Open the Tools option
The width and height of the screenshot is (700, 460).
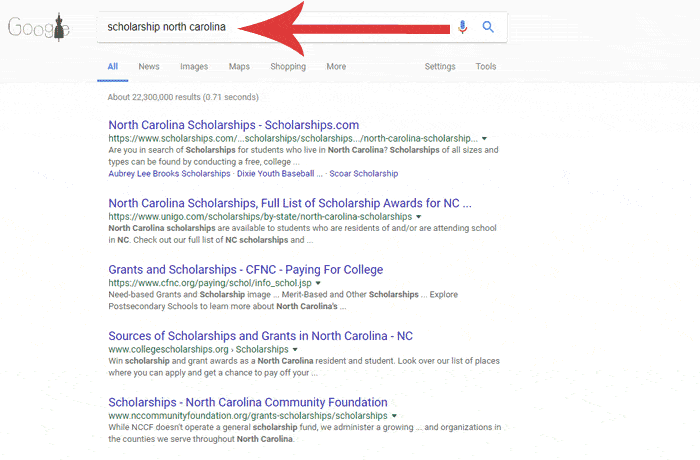click(486, 67)
